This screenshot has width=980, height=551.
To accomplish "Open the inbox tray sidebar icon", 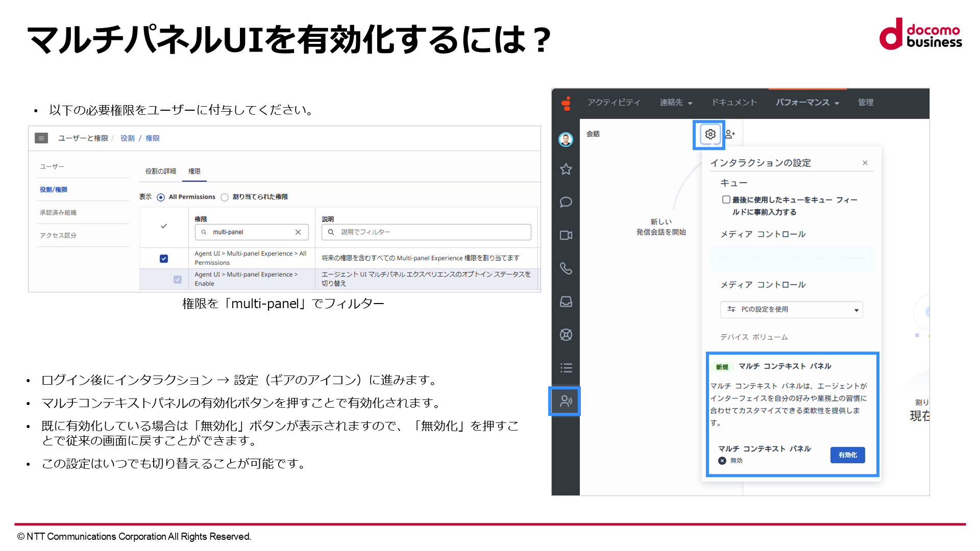I will 566,302.
